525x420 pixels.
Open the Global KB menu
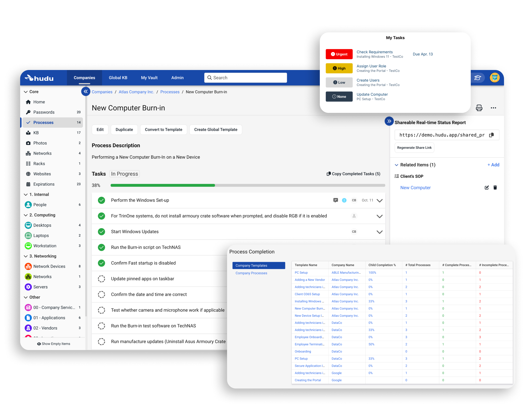click(118, 77)
